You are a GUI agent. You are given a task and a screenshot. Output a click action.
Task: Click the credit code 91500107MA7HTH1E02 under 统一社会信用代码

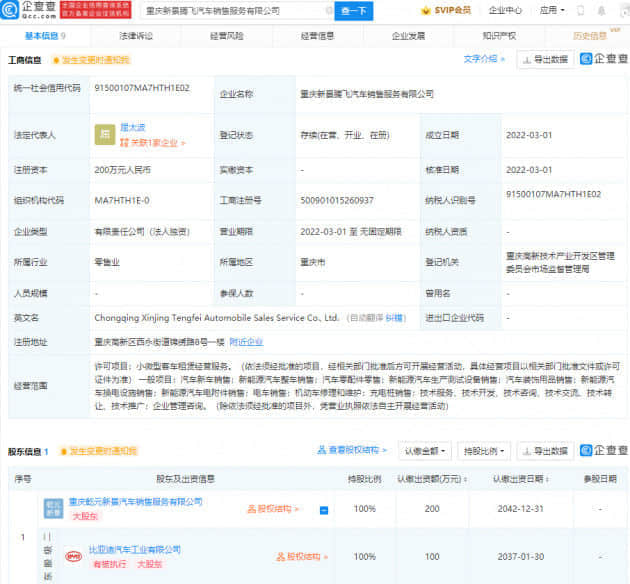click(x=142, y=88)
